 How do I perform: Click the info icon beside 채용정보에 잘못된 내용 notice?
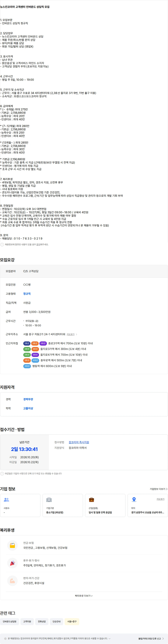tap(2, 244)
